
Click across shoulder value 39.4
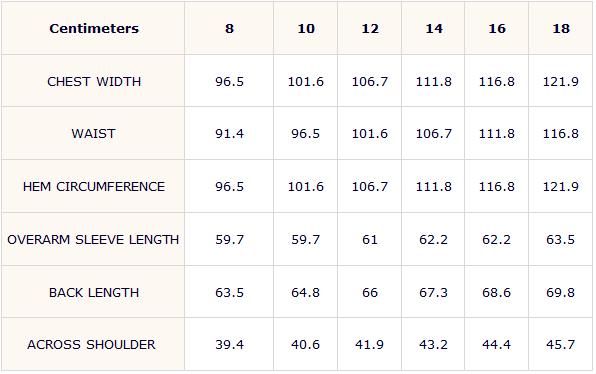click(x=229, y=344)
